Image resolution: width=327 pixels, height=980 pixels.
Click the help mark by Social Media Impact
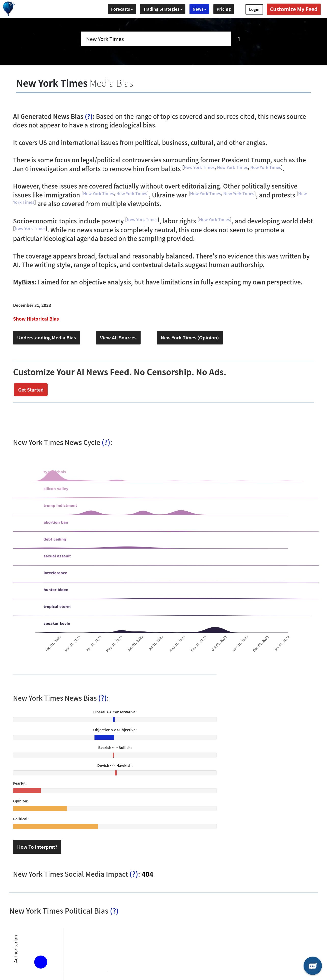134,874
